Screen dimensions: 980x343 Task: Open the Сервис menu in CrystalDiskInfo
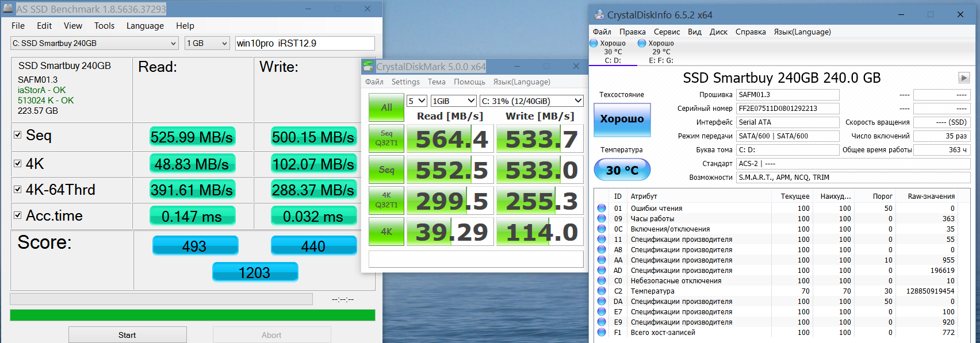667,32
